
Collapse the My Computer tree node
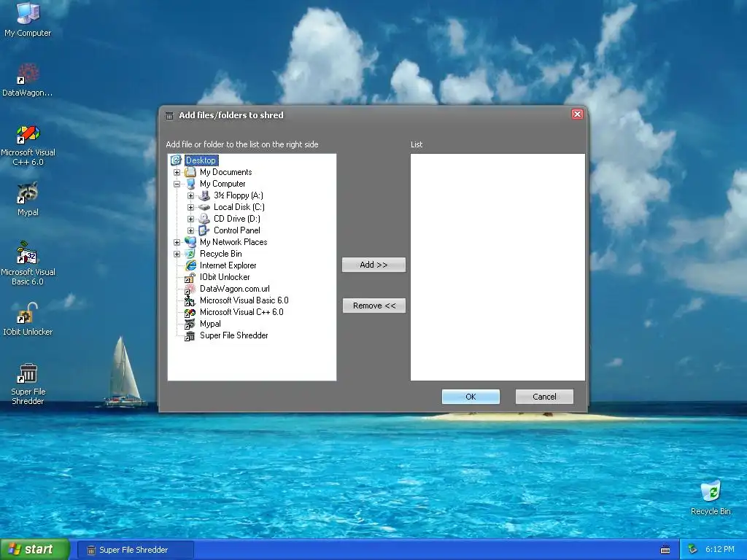pyautogui.click(x=177, y=184)
